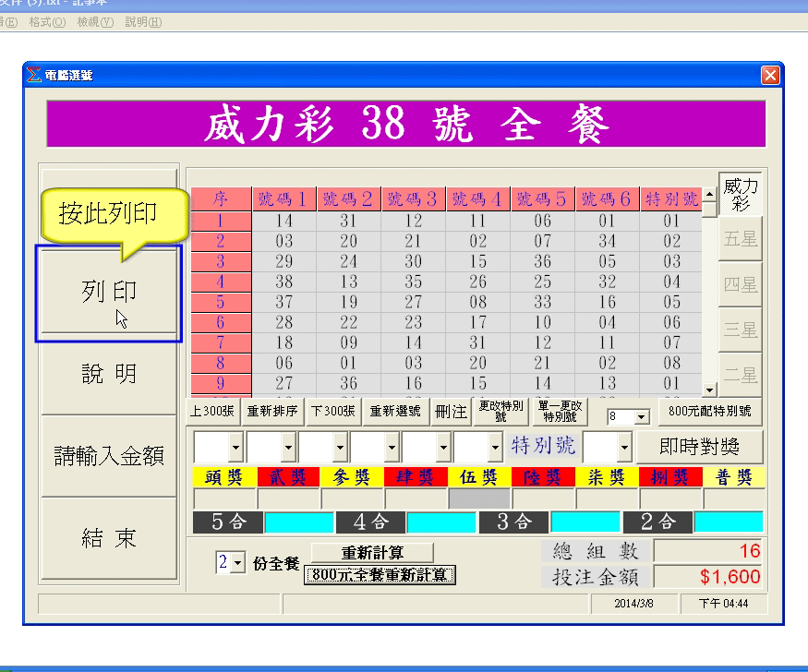
Task: Open the fourth number selection dropdown
Action: pyautogui.click(x=392, y=447)
